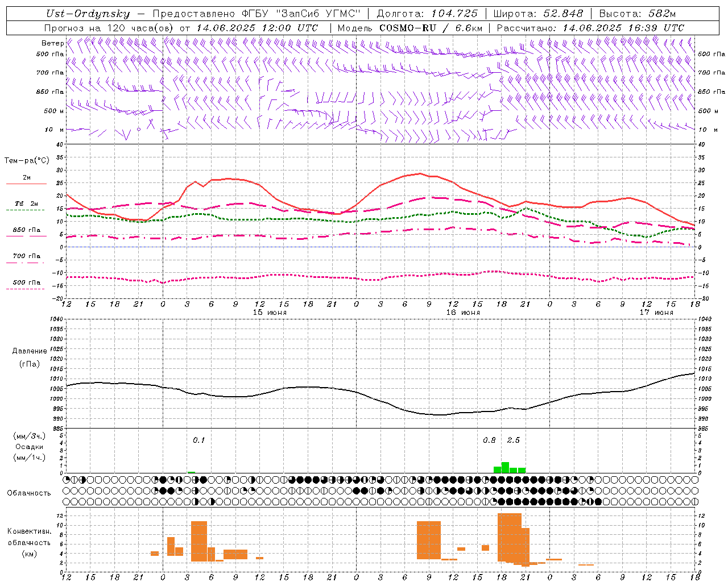Click the latitude value 52.848
The width and height of the screenshot is (728, 582).
[x=563, y=14]
